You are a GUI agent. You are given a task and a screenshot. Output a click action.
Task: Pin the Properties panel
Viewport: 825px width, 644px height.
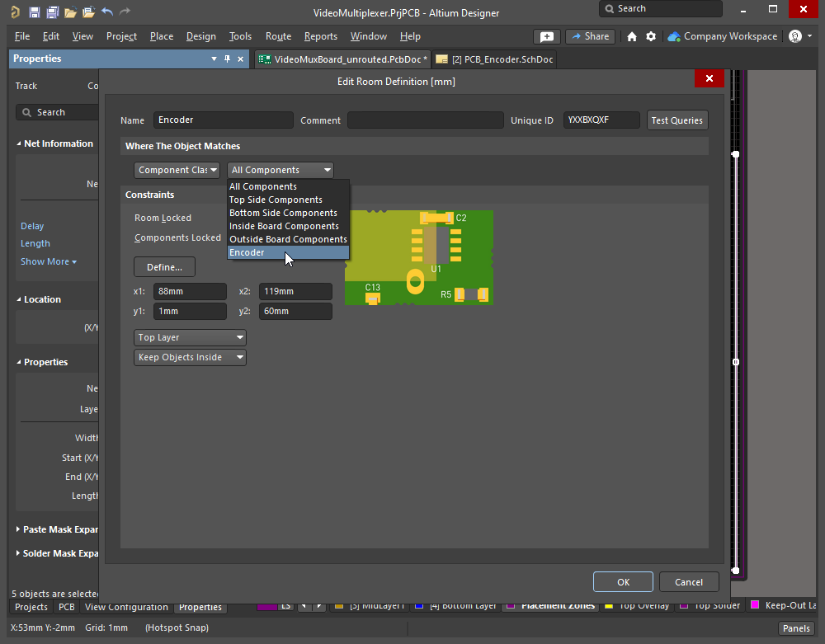coord(228,59)
